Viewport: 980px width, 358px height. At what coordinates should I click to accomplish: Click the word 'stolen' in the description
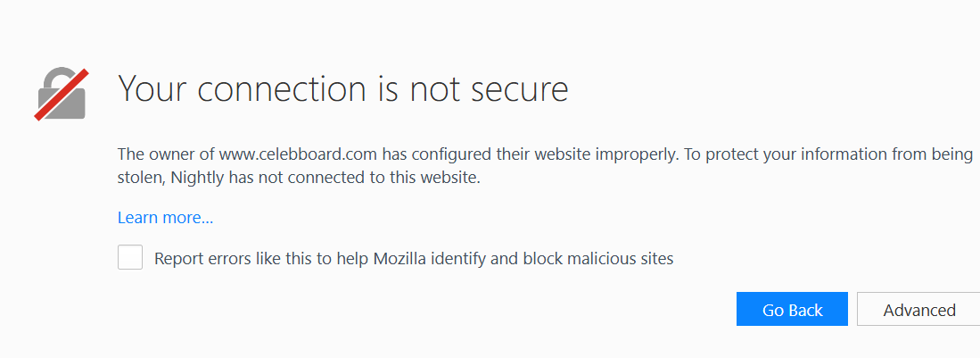140,178
